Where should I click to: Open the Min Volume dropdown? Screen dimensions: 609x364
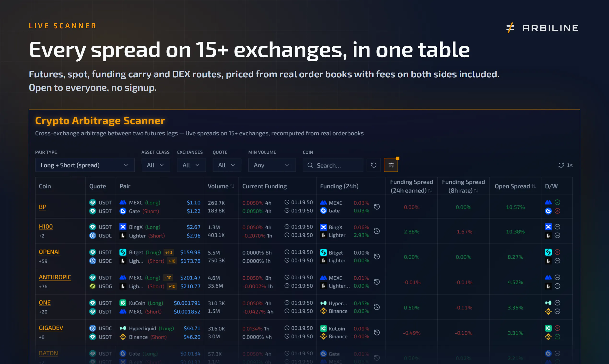[x=272, y=165]
